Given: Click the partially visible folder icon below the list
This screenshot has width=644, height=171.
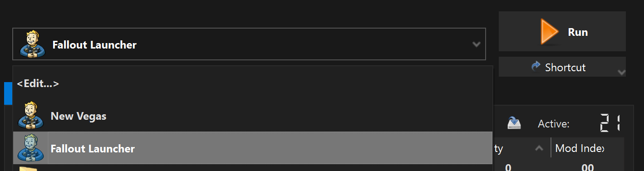Looking at the screenshot, I should (28, 169).
